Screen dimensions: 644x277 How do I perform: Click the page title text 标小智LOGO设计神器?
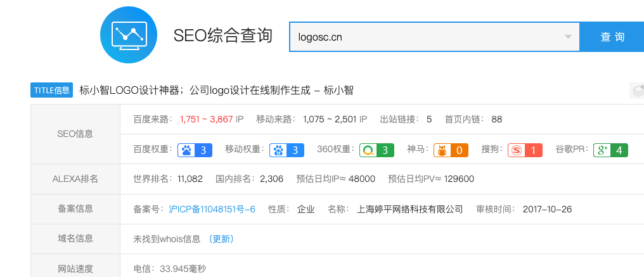[130, 91]
